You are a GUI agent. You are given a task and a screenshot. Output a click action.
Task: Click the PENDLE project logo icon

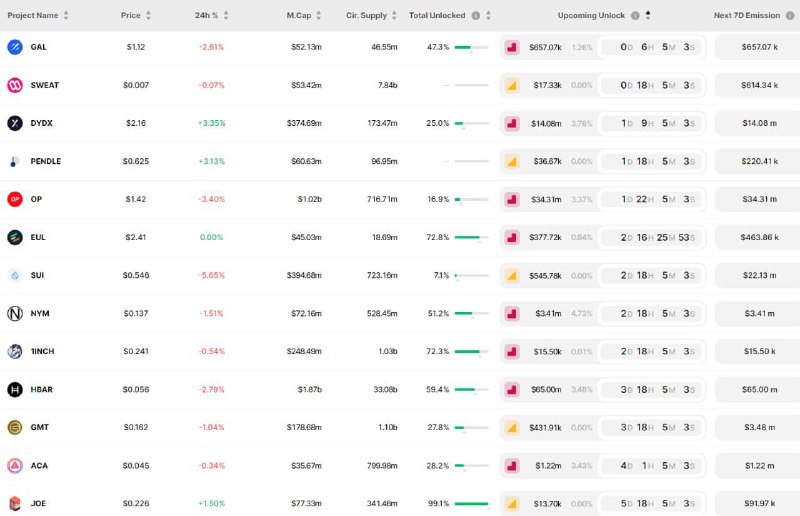coord(15,161)
